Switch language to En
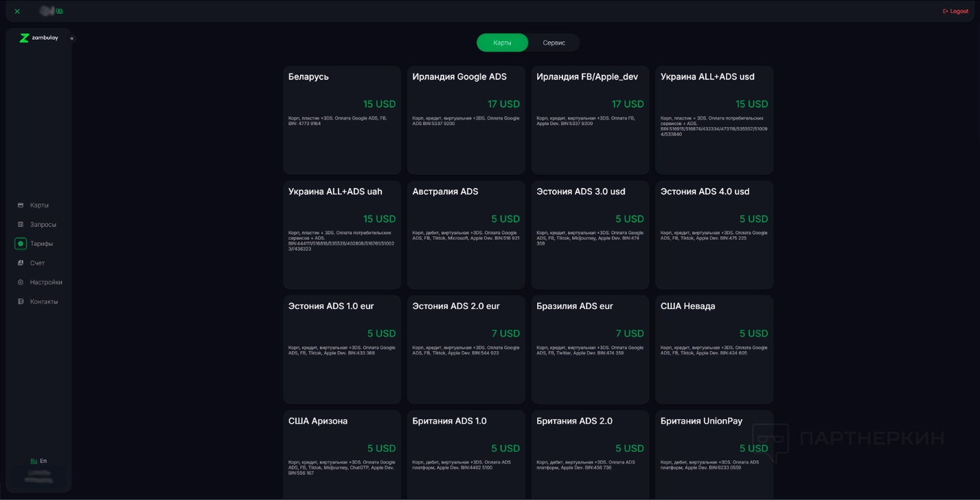 click(x=43, y=461)
